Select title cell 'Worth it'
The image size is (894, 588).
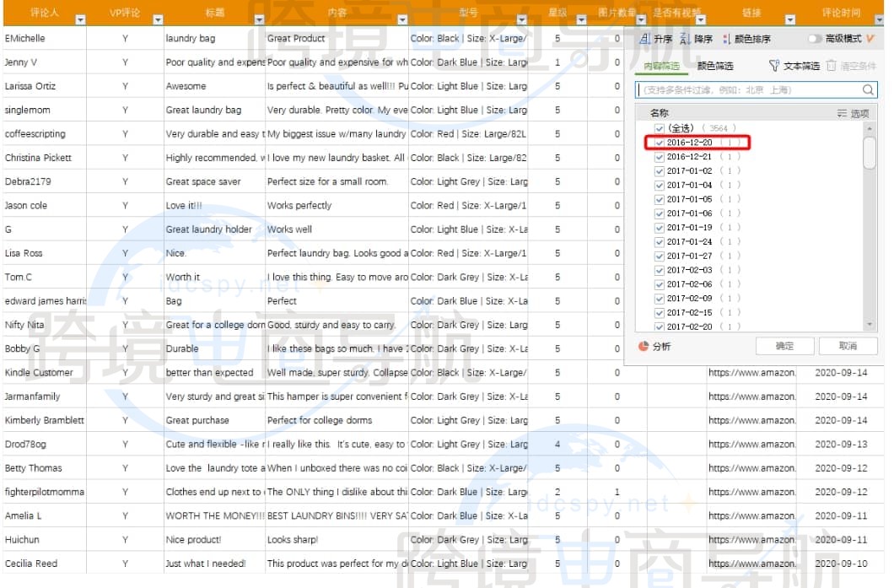214,278
